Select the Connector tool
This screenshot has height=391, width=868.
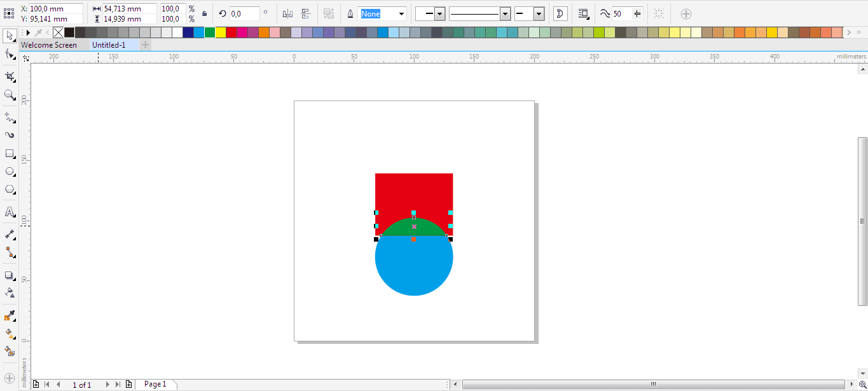10,252
